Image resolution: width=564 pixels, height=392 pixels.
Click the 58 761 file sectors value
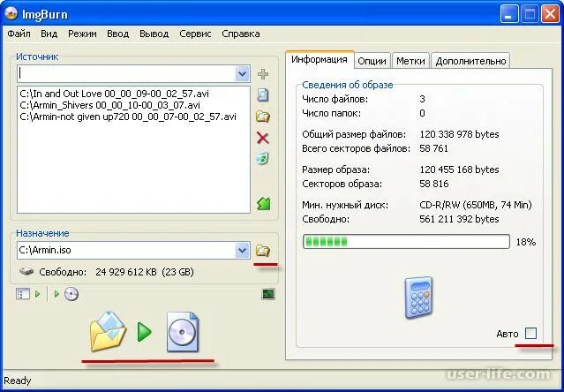tap(433, 148)
